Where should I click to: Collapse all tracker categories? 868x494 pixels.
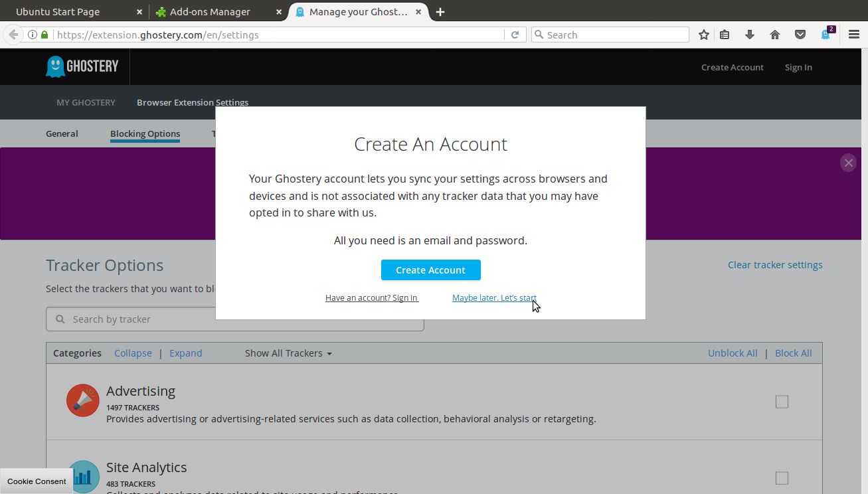[133, 353]
